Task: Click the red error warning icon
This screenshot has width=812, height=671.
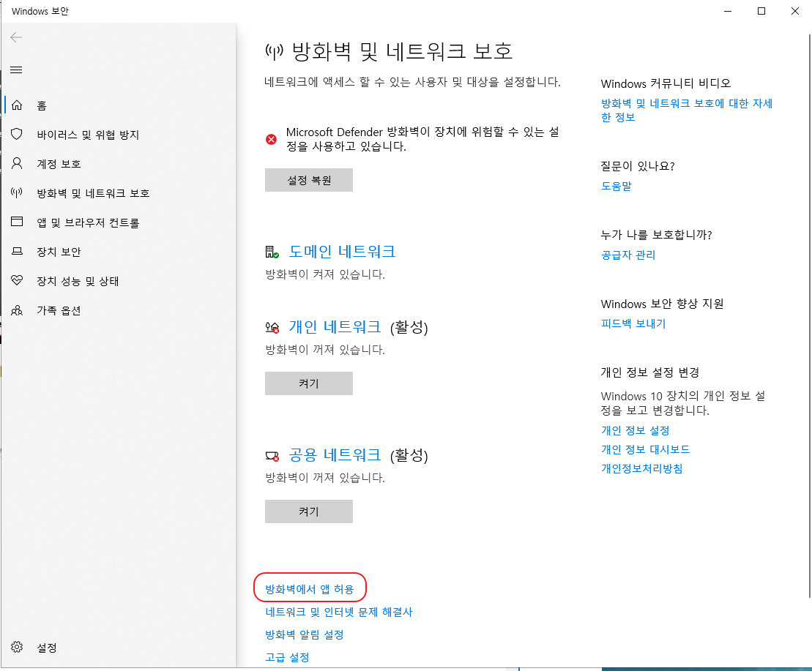Action: [x=271, y=139]
